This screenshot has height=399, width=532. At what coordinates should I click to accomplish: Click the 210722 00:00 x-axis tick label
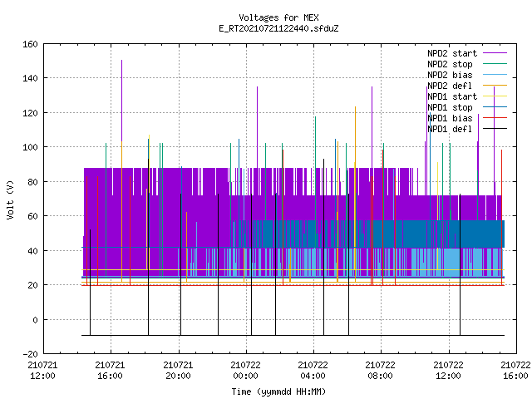(245, 371)
